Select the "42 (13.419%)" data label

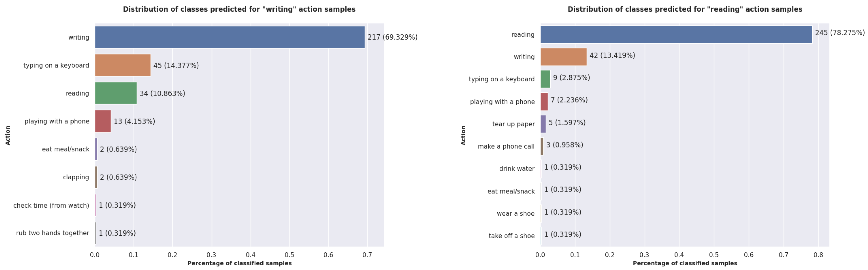(x=612, y=55)
